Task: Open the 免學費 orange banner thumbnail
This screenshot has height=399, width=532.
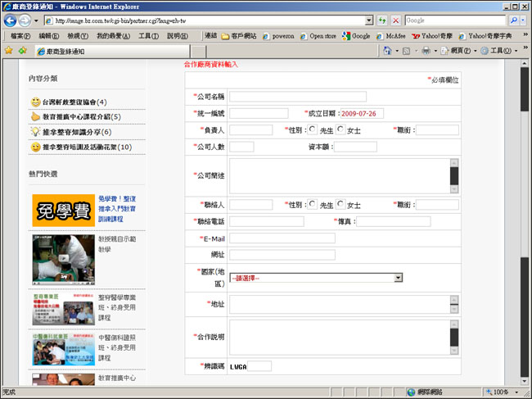Action: [64, 211]
